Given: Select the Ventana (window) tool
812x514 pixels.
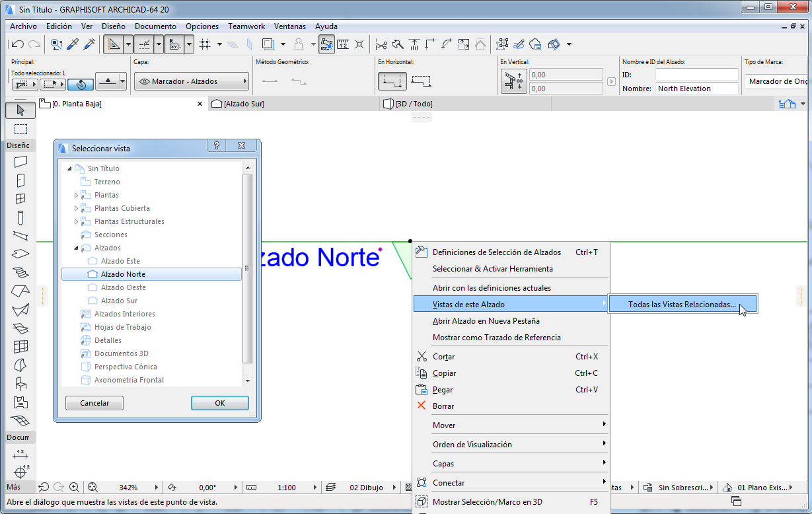Looking at the screenshot, I should click(x=20, y=199).
